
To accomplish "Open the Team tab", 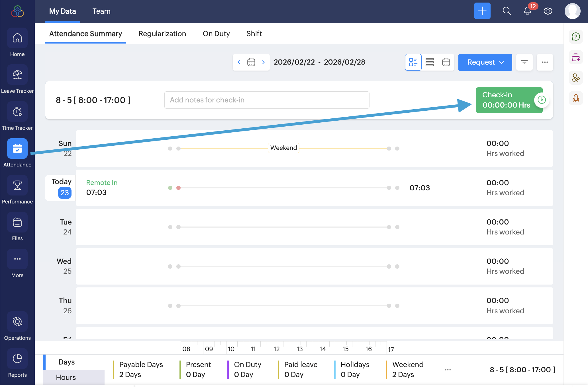I will [x=101, y=11].
